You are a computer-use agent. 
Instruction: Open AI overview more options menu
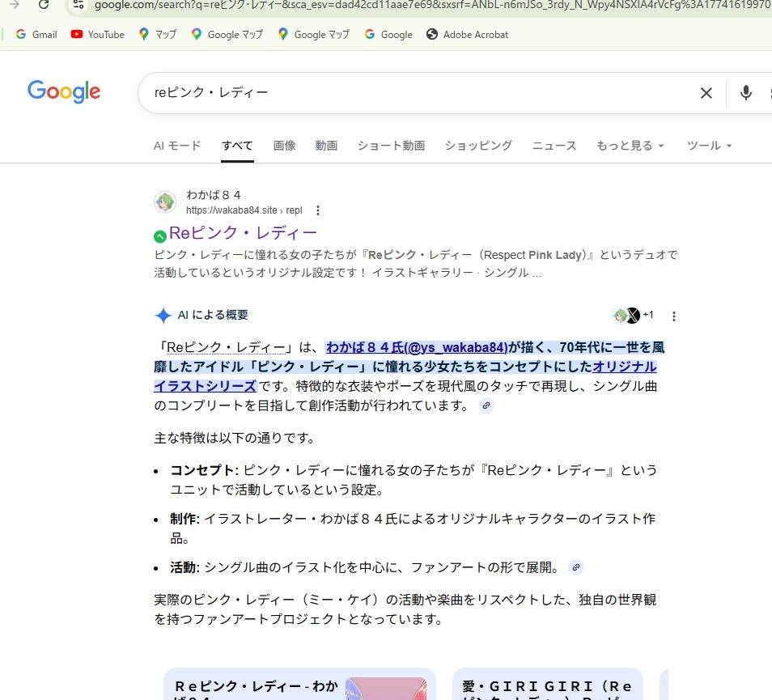tap(673, 316)
